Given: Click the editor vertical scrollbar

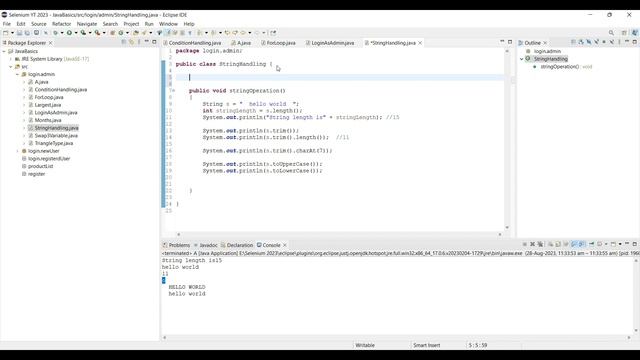Looking at the screenshot, I should (507, 139).
